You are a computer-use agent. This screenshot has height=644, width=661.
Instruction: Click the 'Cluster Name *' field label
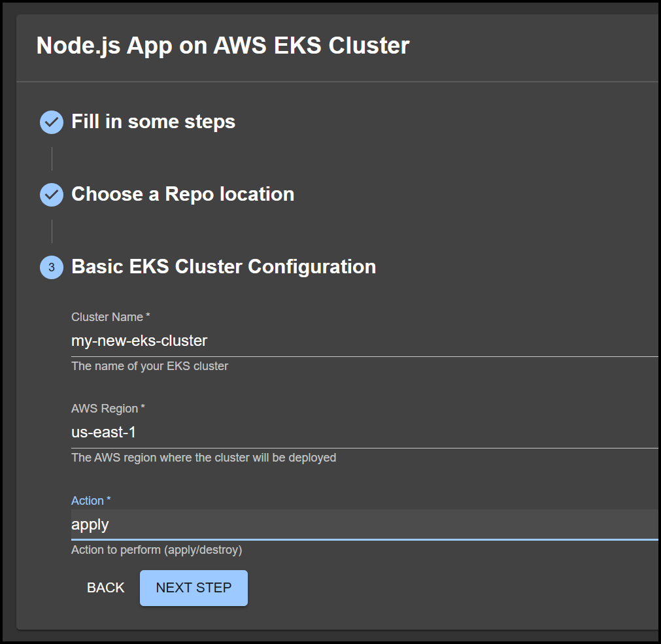click(x=110, y=317)
